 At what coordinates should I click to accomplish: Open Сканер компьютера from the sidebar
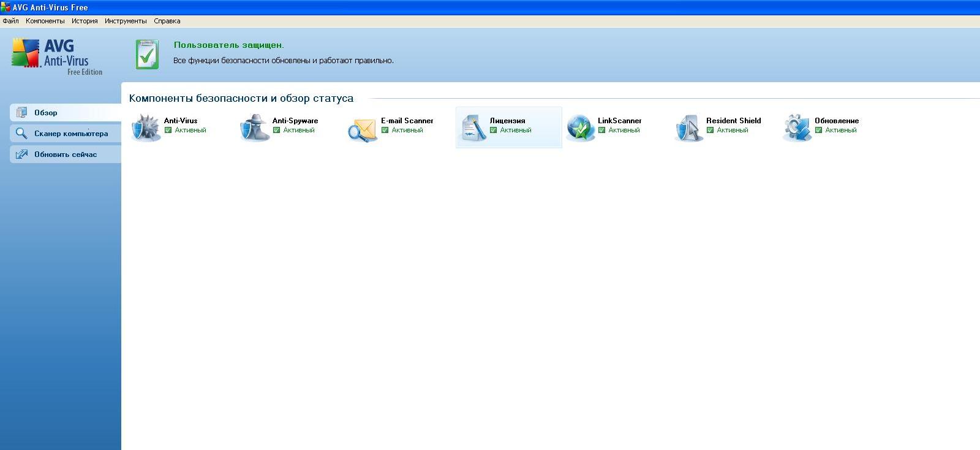[66, 134]
